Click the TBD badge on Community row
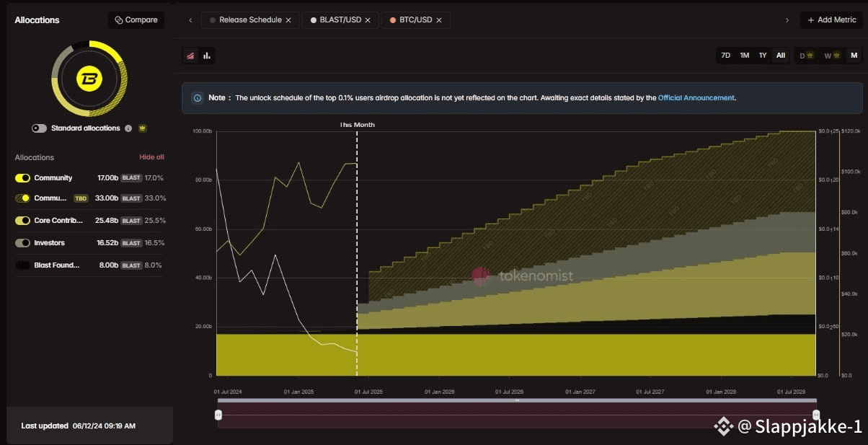This screenshot has height=445, width=868. click(x=81, y=198)
